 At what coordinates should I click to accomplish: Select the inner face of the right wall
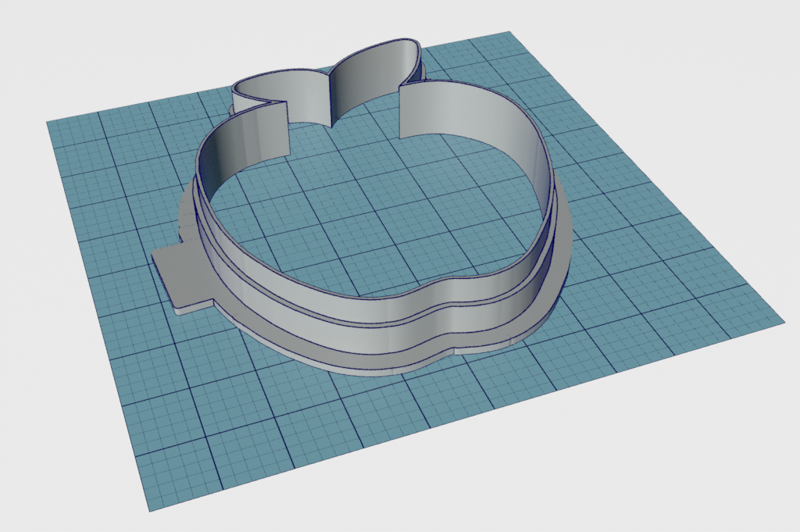click(x=500, y=133)
